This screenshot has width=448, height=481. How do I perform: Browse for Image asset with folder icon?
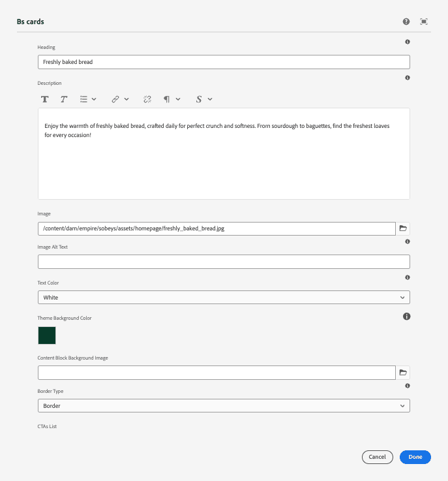pos(403,228)
